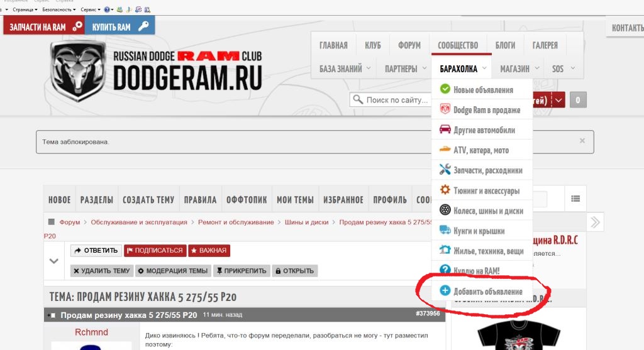Dismiss the Тема заблокирована notice

click(582, 141)
